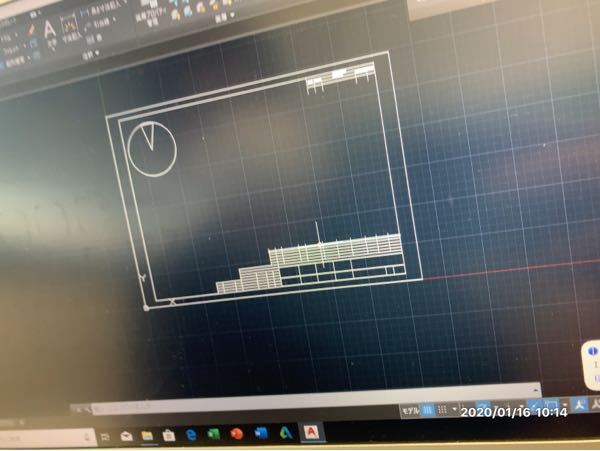The height and width of the screenshot is (451, 600).
Task: Click the large Text (A) tool in the ribbon
Action: pos(48,29)
